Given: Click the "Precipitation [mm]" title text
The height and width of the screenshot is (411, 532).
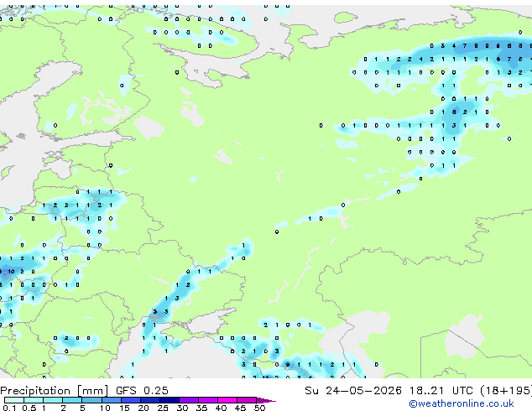Looking at the screenshot, I should 55,391.
